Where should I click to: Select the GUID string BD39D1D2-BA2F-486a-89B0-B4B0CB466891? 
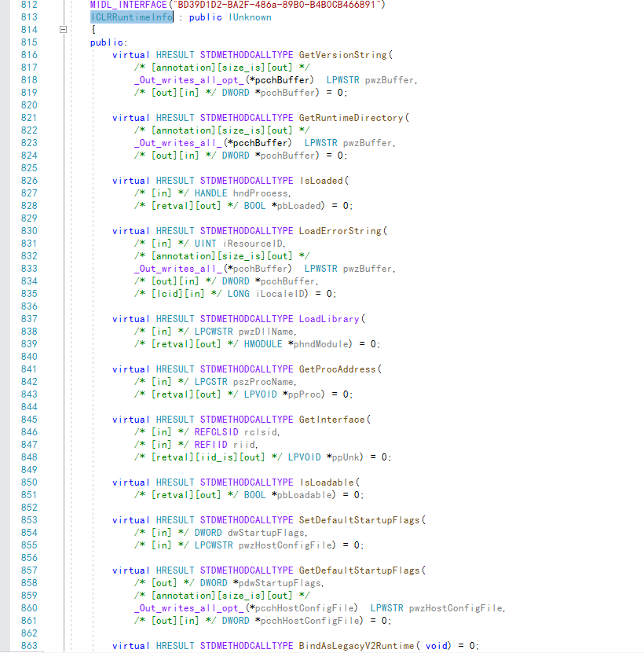[x=276, y=5]
